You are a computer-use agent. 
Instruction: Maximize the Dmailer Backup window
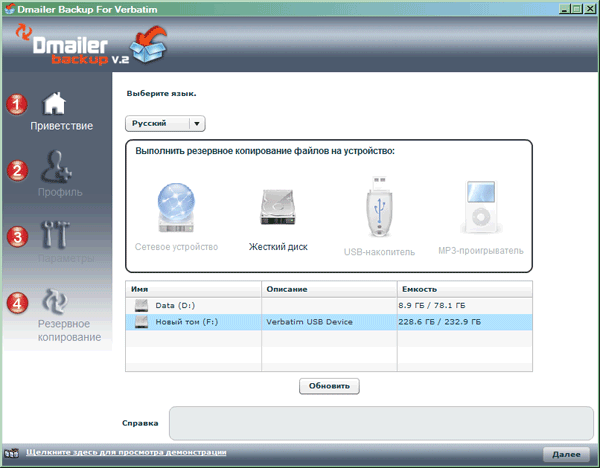577,8
